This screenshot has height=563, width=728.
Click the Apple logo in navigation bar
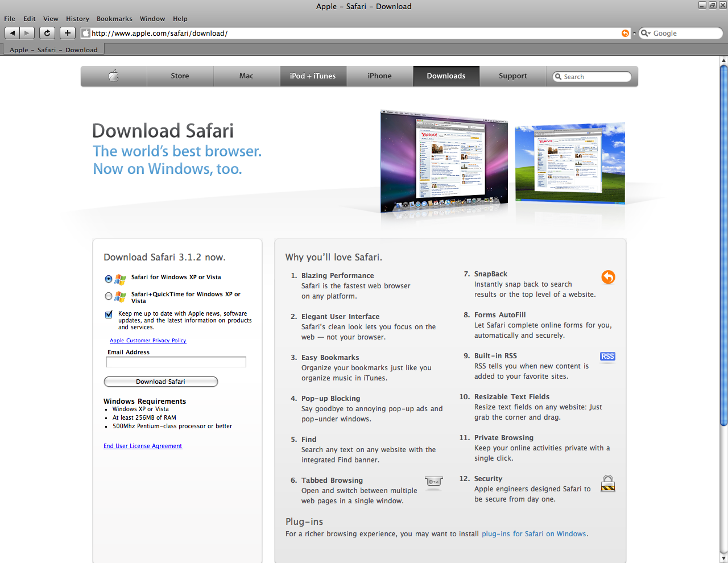[x=114, y=76]
